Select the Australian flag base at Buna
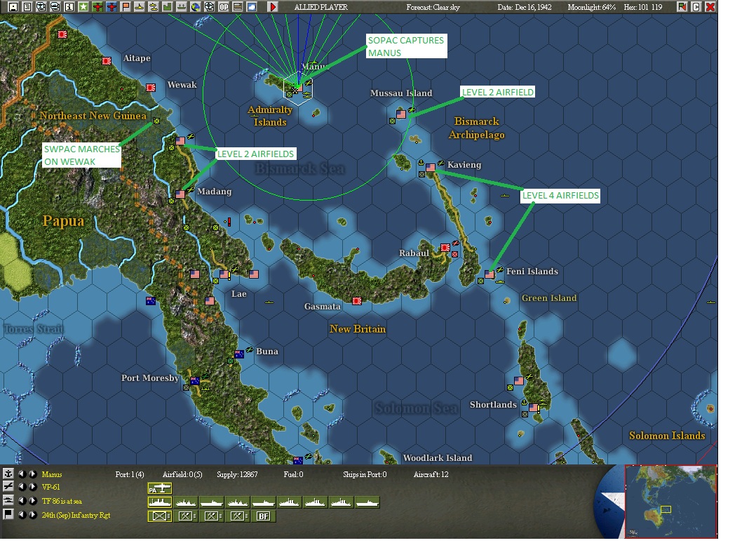The width and height of the screenshot is (756, 543). (238, 354)
